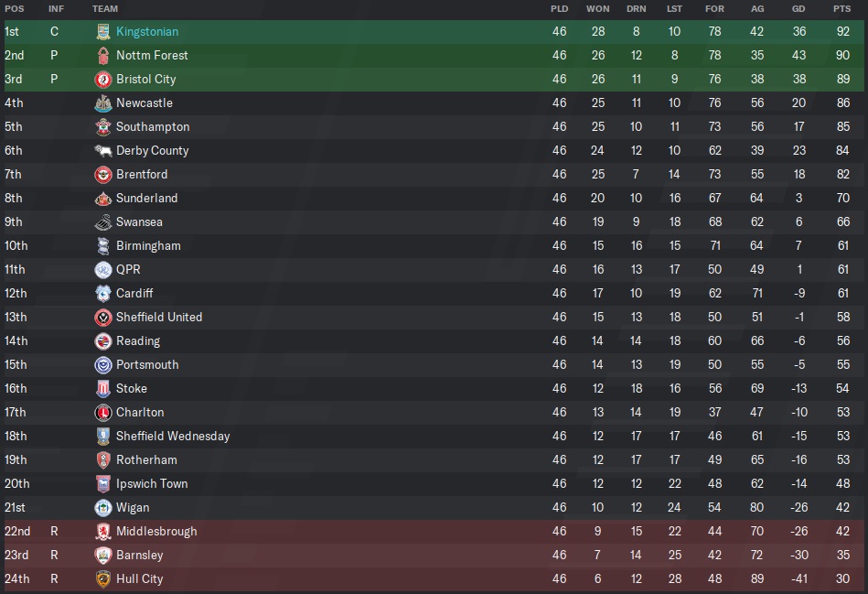Click the Cardiff bluebird crest
Screen dimensions: 868x594
pyautogui.click(x=103, y=294)
